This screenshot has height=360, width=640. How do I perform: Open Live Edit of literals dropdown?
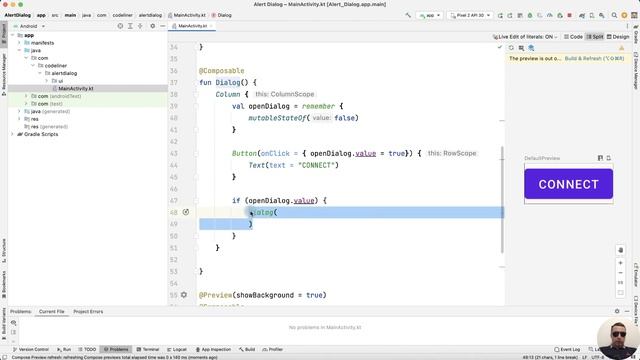point(525,37)
